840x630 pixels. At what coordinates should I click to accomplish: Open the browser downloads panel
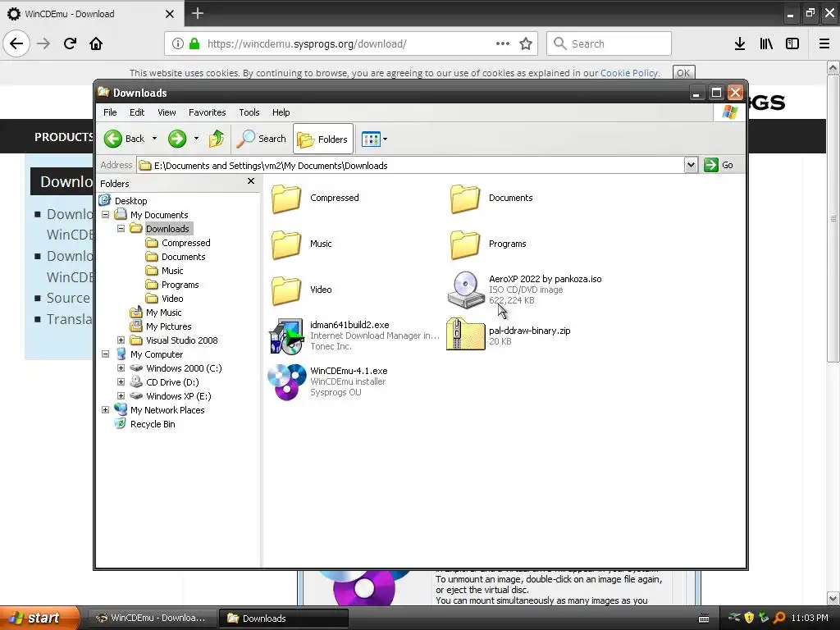[x=740, y=43]
